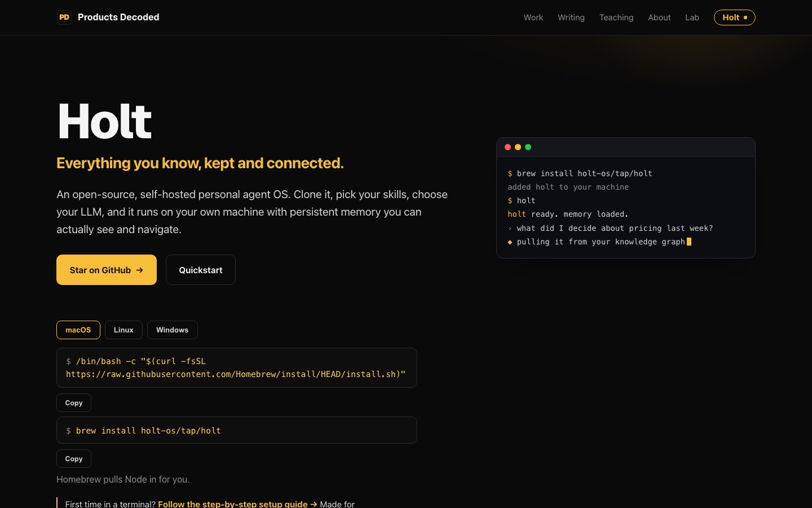The image size is (812, 508).
Task: Click 'Everything you know, kept and connected.' tagline
Action: point(200,163)
